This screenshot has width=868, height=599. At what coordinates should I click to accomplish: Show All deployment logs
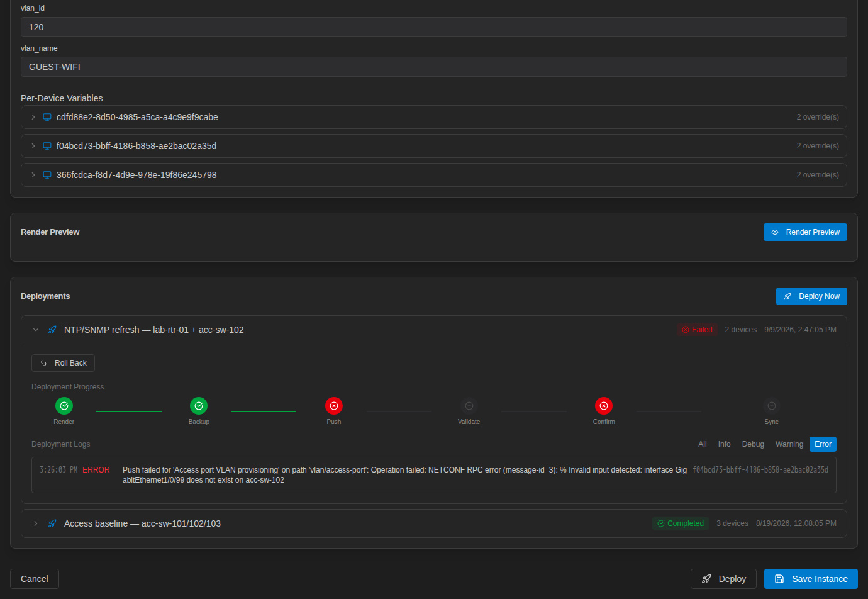(703, 444)
